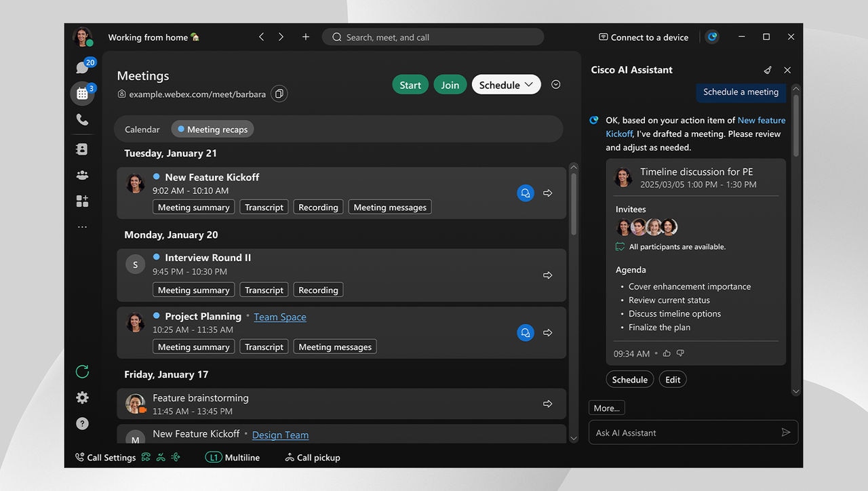Image resolution: width=868 pixels, height=491 pixels.
Task: Click invitee avatars in drafted meeting
Action: pos(647,227)
